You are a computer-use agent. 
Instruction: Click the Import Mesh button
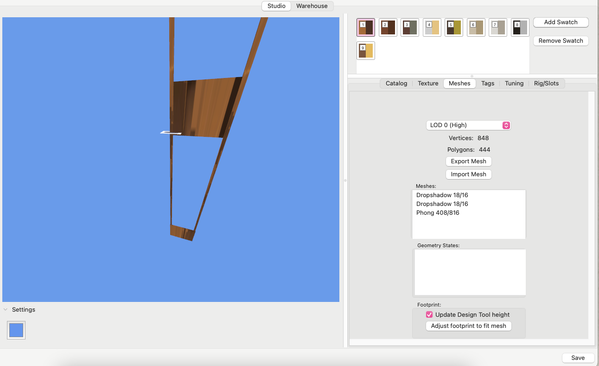tap(468, 174)
